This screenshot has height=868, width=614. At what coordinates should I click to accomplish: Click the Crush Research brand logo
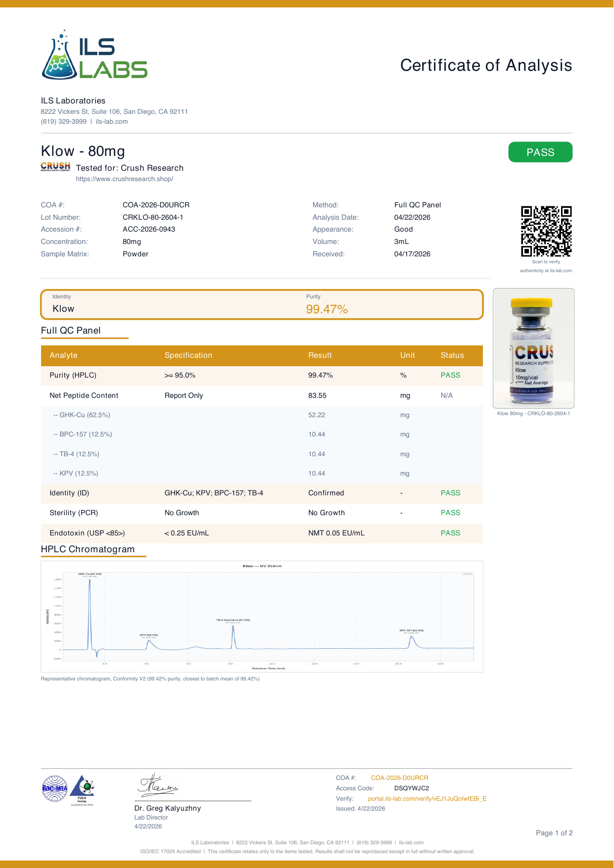[x=55, y=166]
